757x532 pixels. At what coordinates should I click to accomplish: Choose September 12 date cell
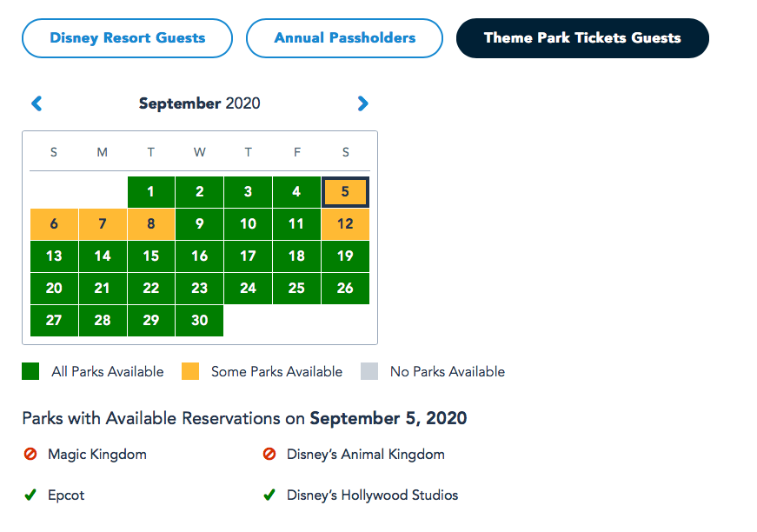point(346,224)
